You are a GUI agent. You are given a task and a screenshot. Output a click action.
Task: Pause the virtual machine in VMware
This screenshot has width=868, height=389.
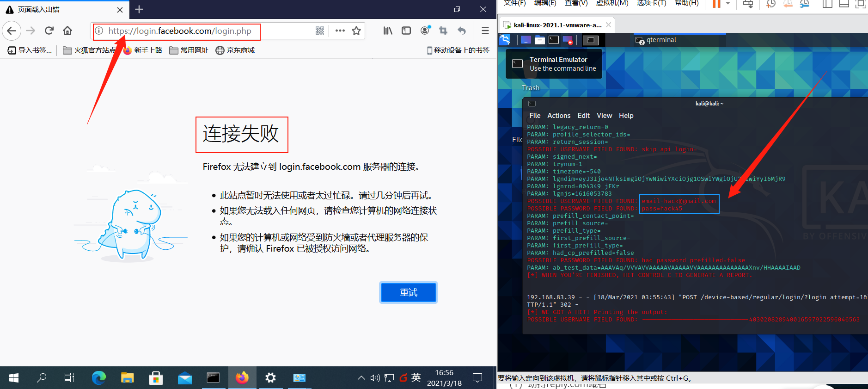pos(716,4)
